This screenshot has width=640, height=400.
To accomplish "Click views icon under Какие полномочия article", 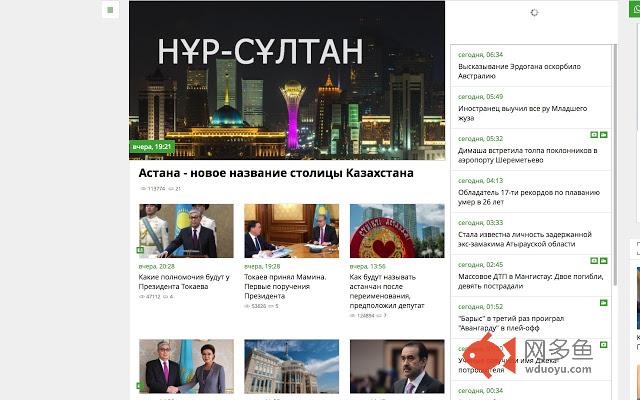I will (x=142, y=297).
